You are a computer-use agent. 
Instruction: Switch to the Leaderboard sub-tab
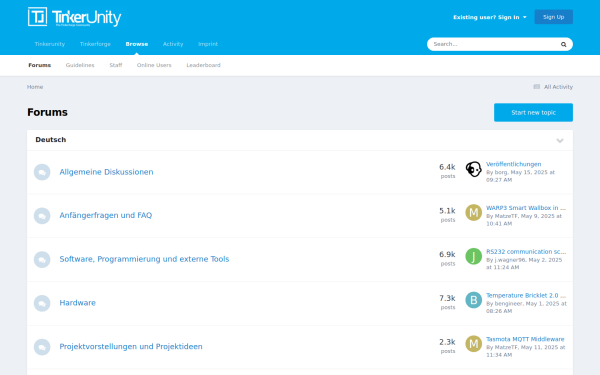click(204, 65)
